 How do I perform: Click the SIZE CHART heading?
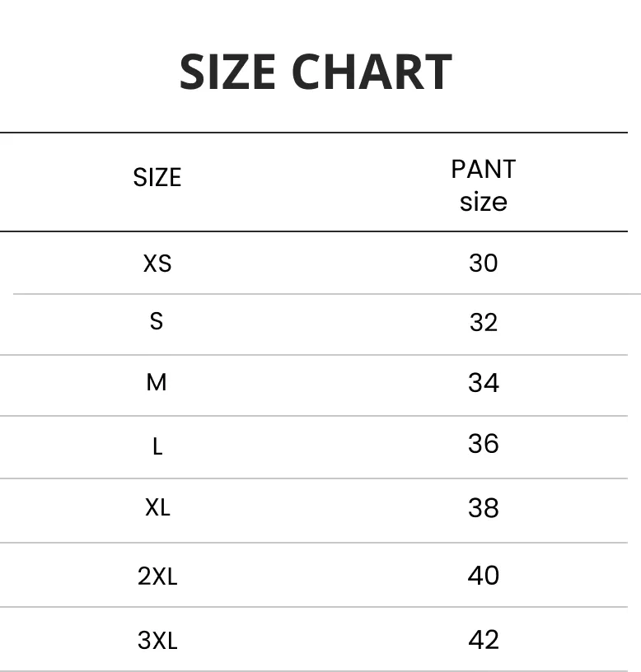(x=316, y=72)
